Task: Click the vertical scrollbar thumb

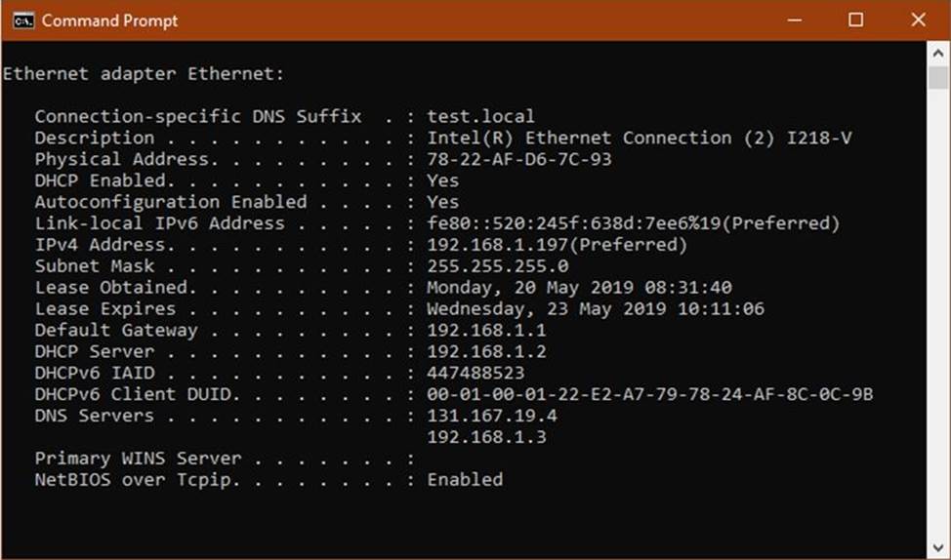Action: pyautogui.click(x=938, y=78)
